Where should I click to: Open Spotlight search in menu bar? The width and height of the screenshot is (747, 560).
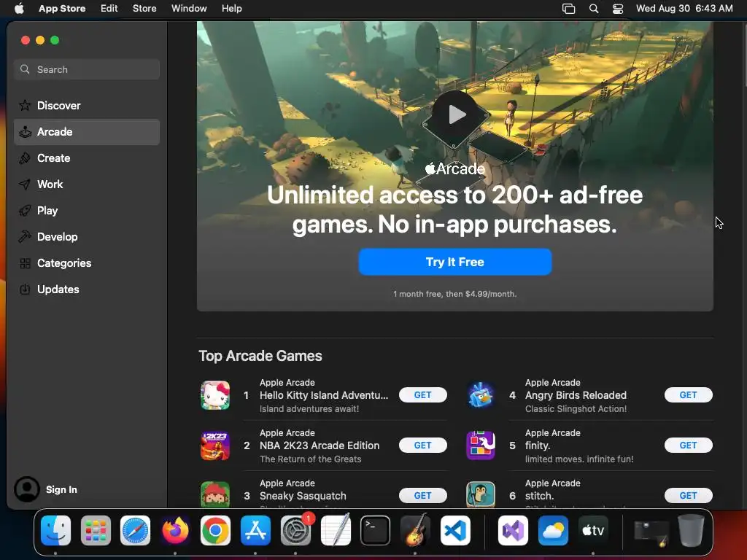point(594,9)
